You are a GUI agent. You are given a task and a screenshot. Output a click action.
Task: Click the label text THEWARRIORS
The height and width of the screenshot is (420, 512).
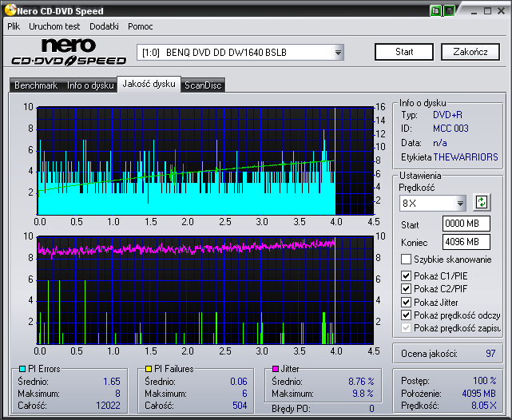pyautogui.click(x=466, y=157)
